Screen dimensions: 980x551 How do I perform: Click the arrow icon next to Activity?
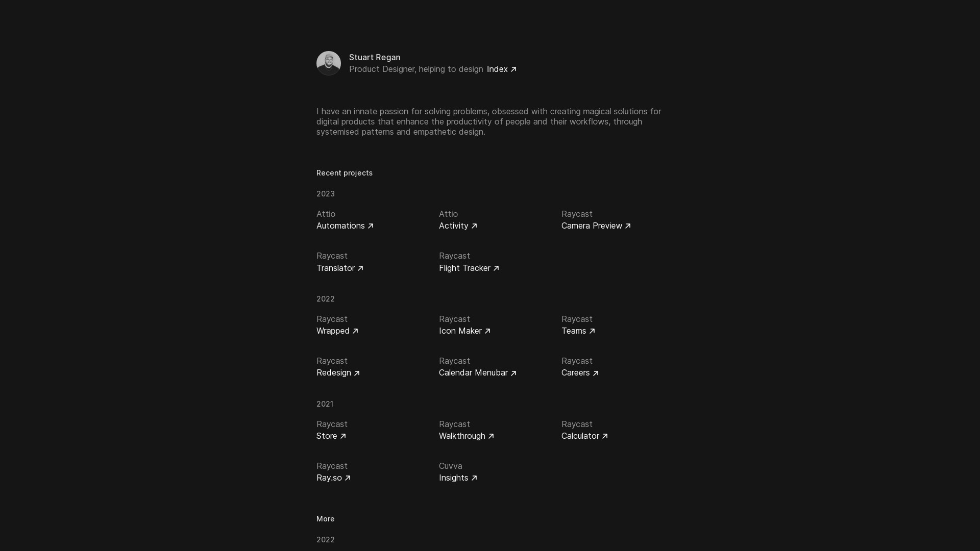tap(474, 226)
